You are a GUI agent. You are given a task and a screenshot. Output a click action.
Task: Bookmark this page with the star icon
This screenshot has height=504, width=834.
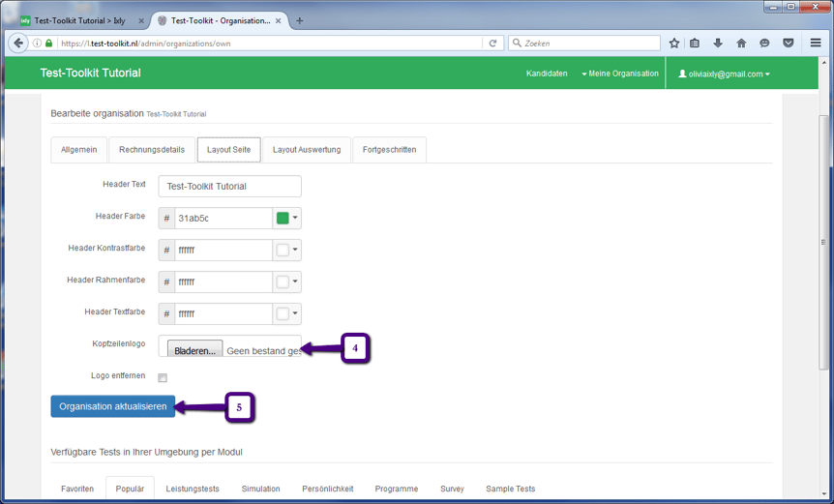pyautogui.click(x=674, y=44)
